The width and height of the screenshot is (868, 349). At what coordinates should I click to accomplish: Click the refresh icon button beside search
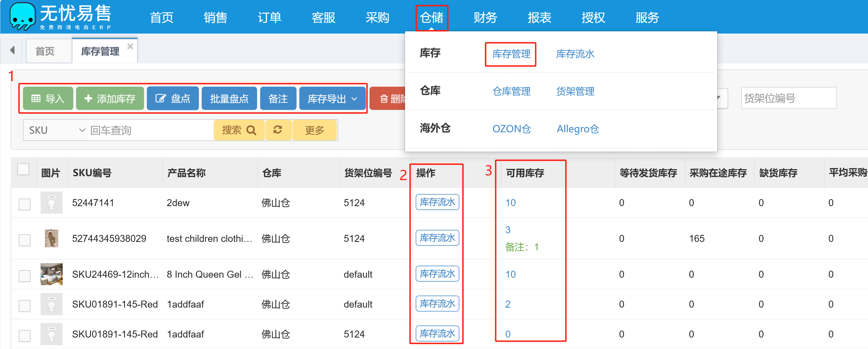278,130
